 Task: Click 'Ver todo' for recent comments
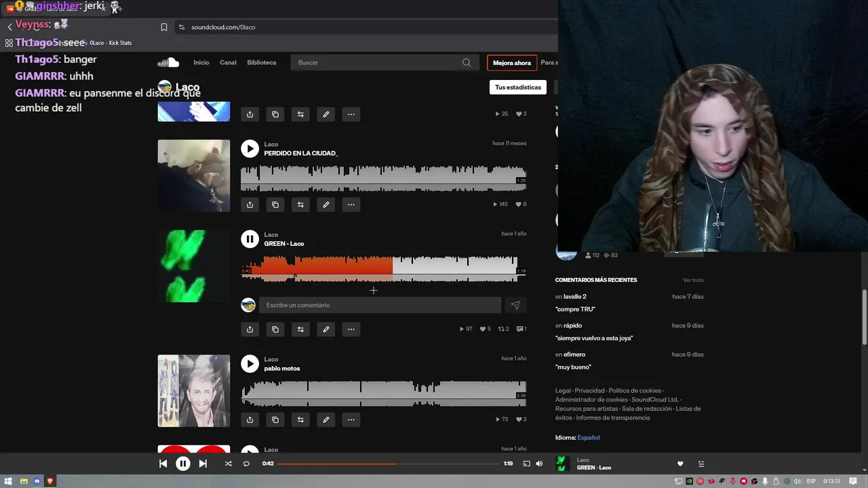(693, 280)
